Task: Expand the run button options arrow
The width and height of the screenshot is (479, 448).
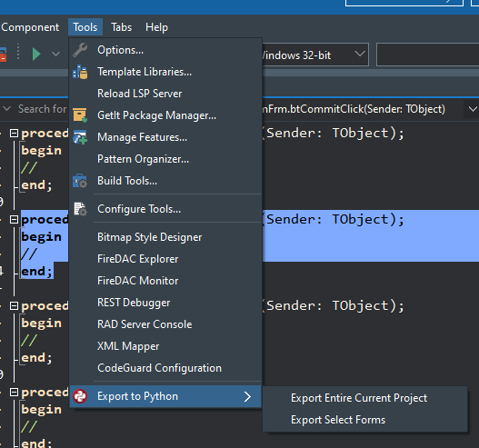Action: point(55,55)
